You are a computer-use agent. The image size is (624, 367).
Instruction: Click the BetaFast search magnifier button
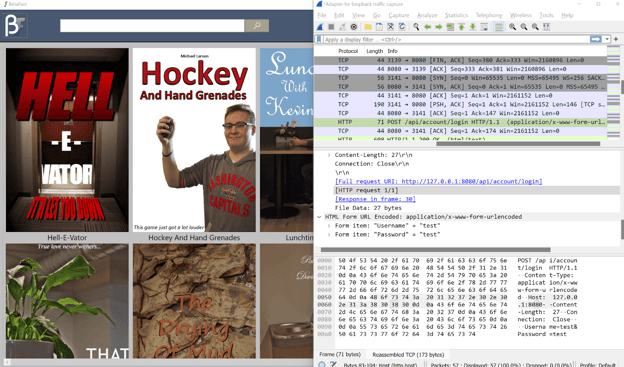257,26
